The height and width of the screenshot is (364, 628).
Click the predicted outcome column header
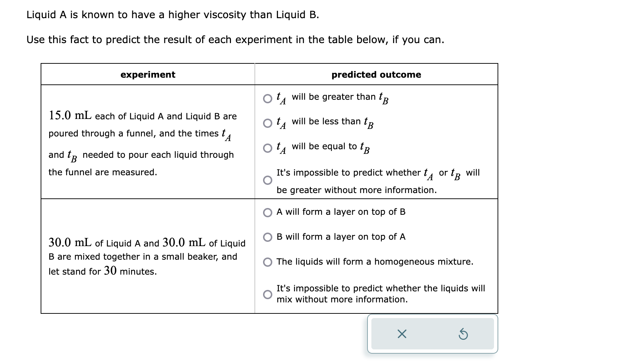376,74
